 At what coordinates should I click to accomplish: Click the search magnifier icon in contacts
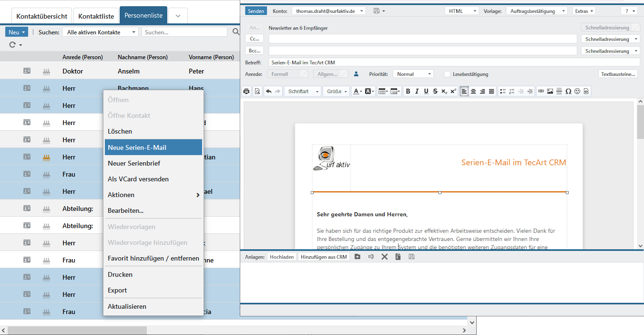(236, 32)
